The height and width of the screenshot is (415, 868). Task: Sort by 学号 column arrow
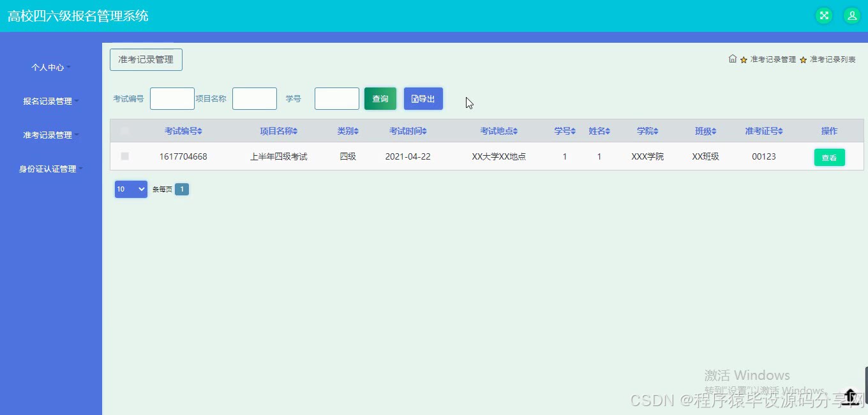tap(573, 131)
